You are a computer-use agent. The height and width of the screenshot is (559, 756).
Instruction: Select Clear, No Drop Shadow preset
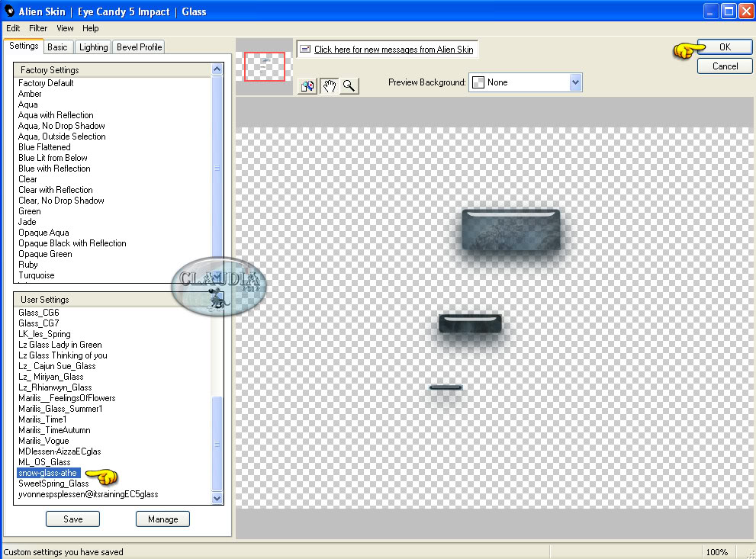pos(61,200)
